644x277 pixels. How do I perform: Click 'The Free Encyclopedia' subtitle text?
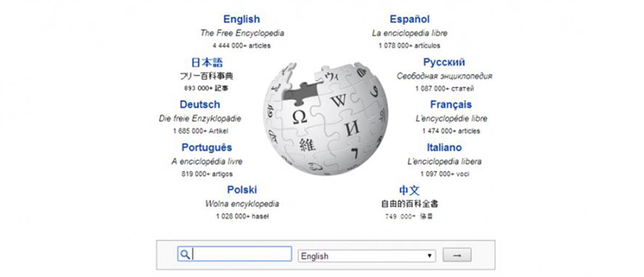coord(242,33)
